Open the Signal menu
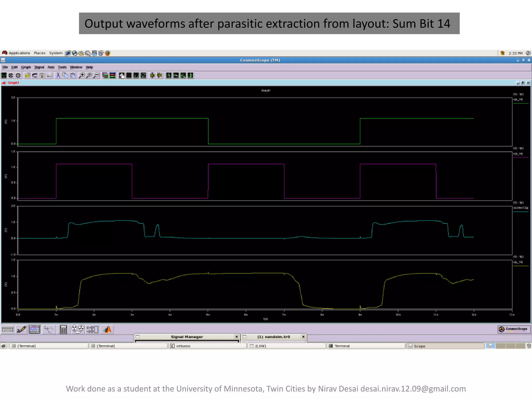Image resolution: width=532 pixels, height=399 pixels. coord(39,67)
